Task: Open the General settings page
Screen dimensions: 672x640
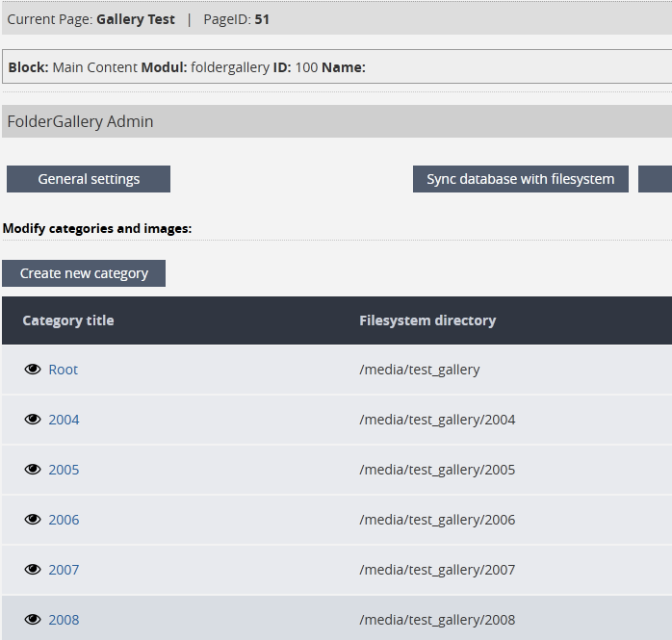Action: 89,179
